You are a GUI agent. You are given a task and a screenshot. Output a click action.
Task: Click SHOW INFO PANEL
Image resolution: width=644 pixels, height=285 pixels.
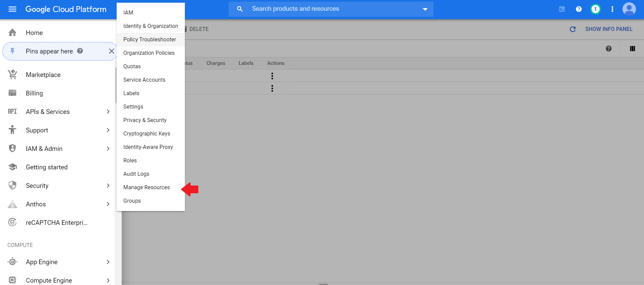(x=609, y=29)
